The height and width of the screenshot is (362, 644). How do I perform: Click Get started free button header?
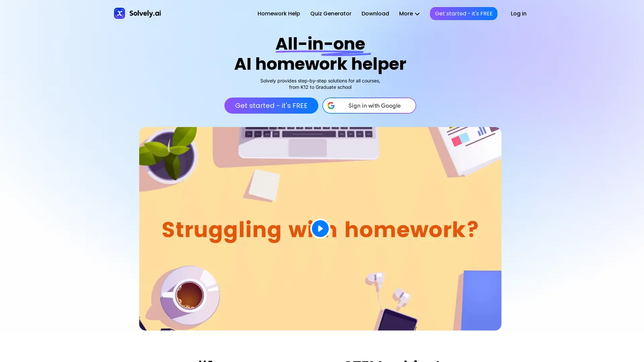coord(464,13)
